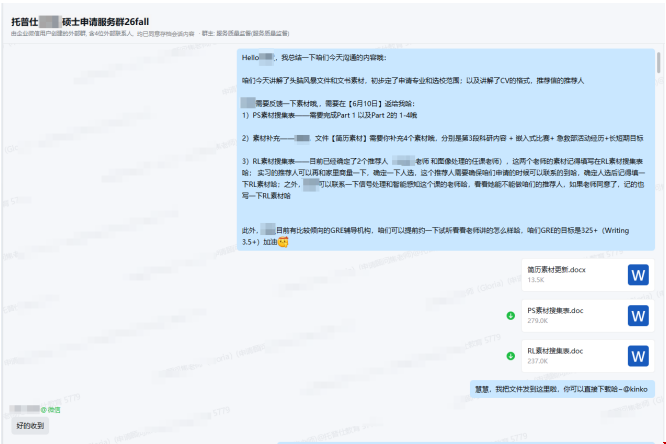Click the Word icon on RL素材搜集表.doc
The height and width of the screenshot is (444, 666).
[x=638, y=356]
